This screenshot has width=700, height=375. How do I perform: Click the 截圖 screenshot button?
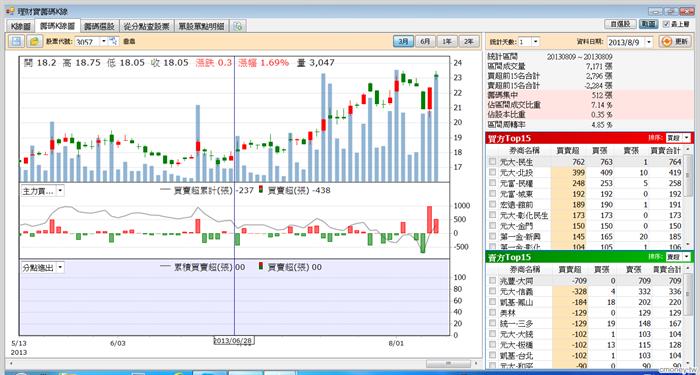648,24
